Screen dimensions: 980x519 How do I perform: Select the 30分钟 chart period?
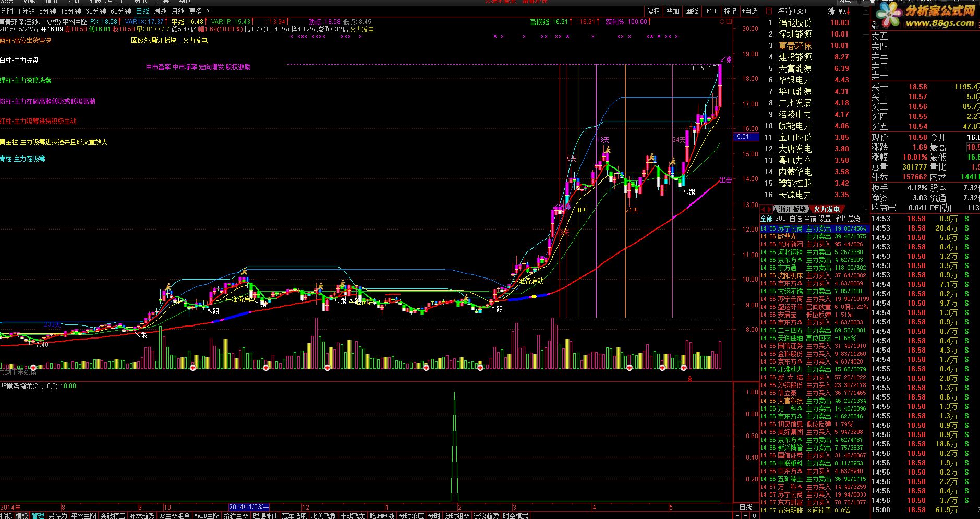96,11
